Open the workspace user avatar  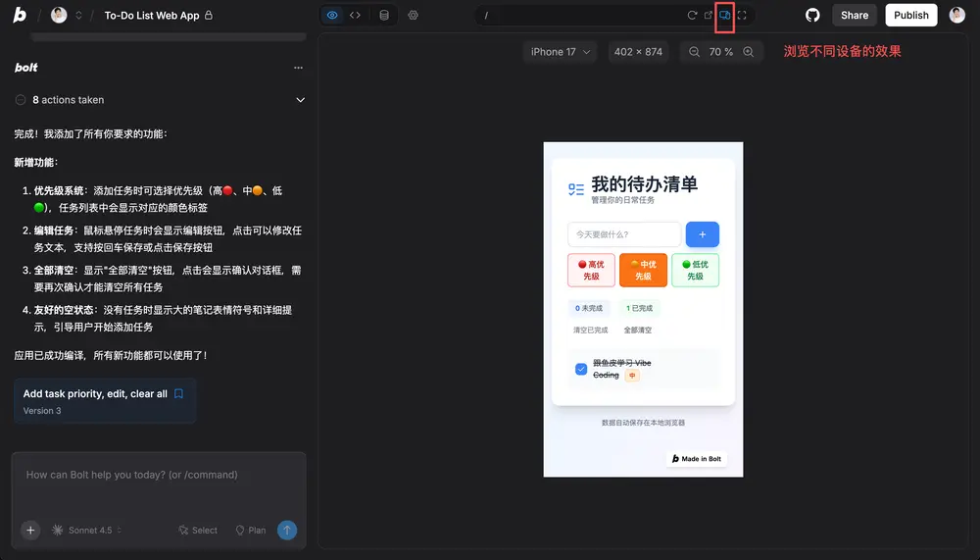coord(59,15)
